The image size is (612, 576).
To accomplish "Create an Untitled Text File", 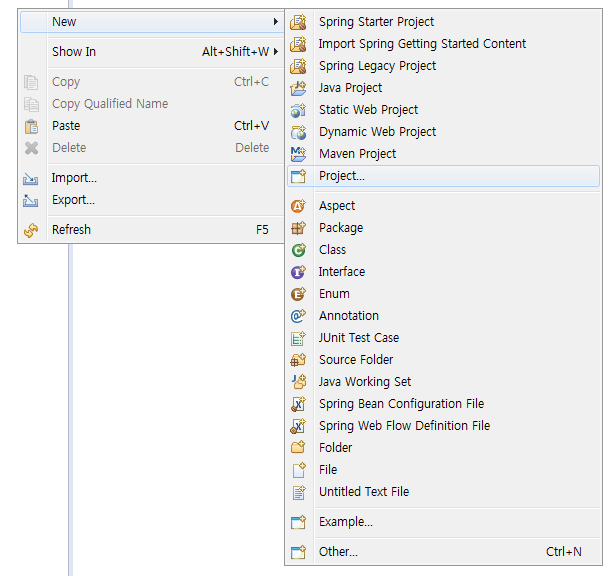I will click(x=443, y=492).
